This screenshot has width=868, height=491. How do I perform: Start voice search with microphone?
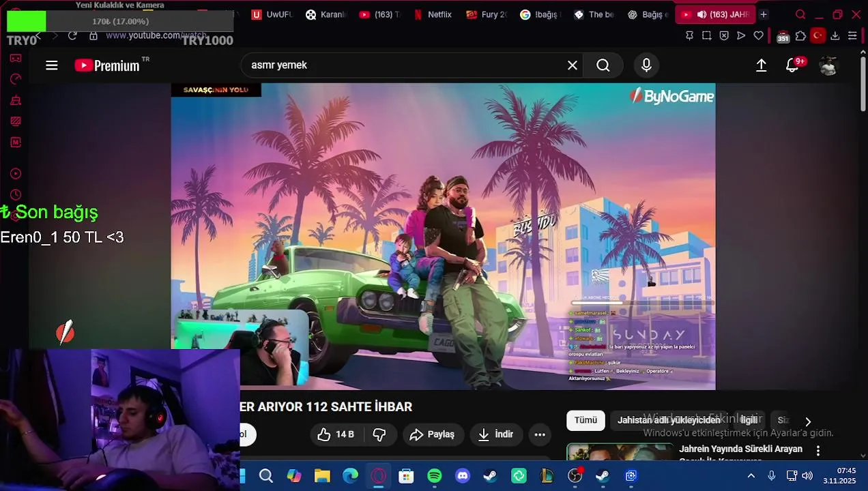(646, 65)
